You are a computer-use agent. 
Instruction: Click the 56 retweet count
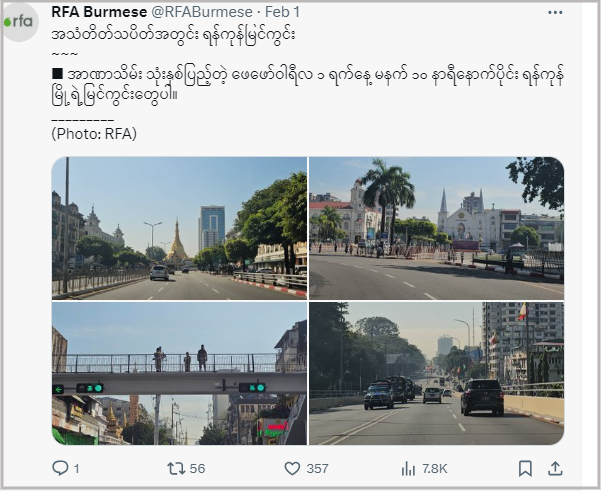(197, 469)
